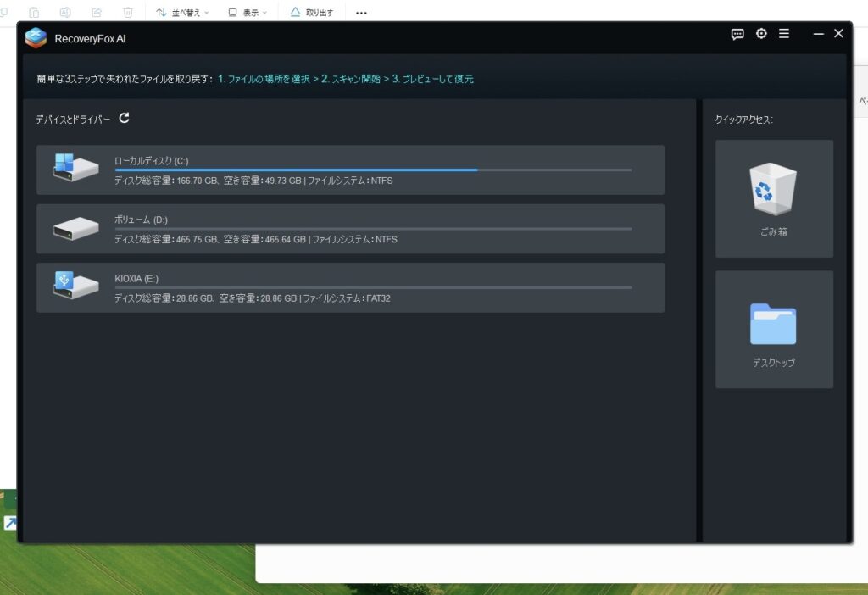Screen dimensions: 868x595
Task: Select the Recycle Bin (ごみ箱) quick access
Action: (x=774, y=198)
